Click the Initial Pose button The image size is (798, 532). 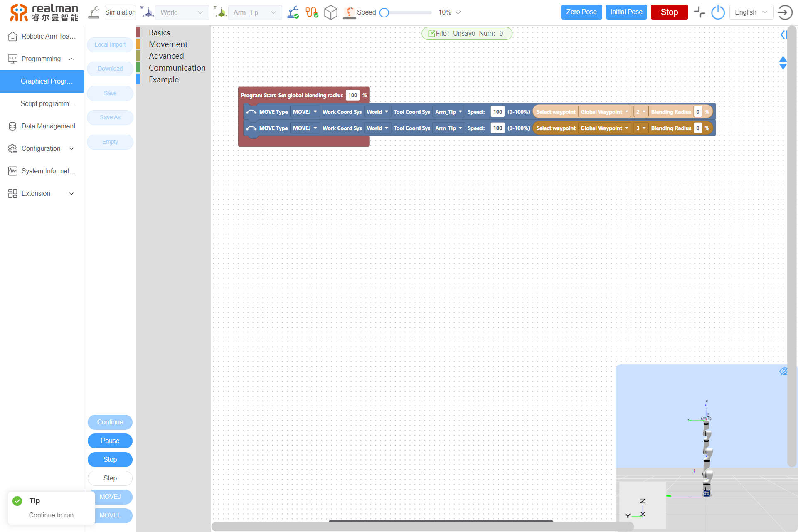[626, 12]
